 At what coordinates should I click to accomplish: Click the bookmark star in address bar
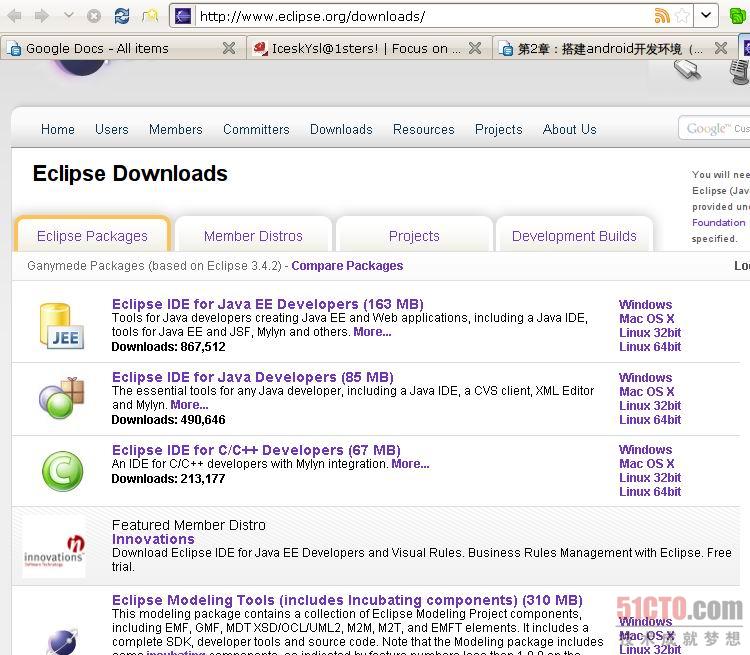point(682,16)
